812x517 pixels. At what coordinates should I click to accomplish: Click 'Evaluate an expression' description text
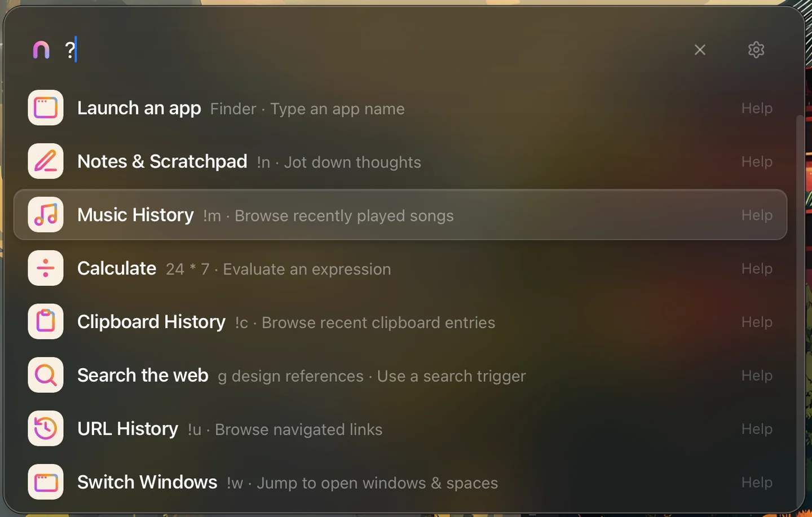pyautogui.click(x=307, y=269)
